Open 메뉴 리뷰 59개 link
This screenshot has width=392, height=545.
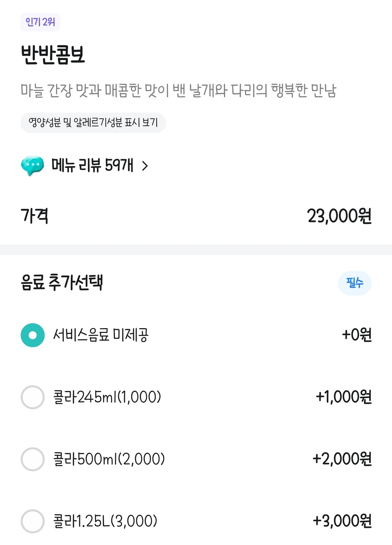coord(92,165)
